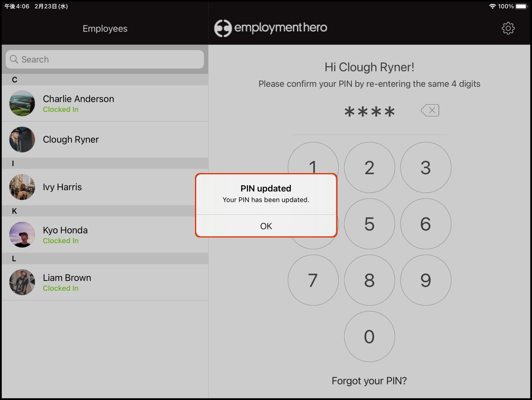532x400 pixels.
Task: Open the settings gear icon
Action: [508, 28]
